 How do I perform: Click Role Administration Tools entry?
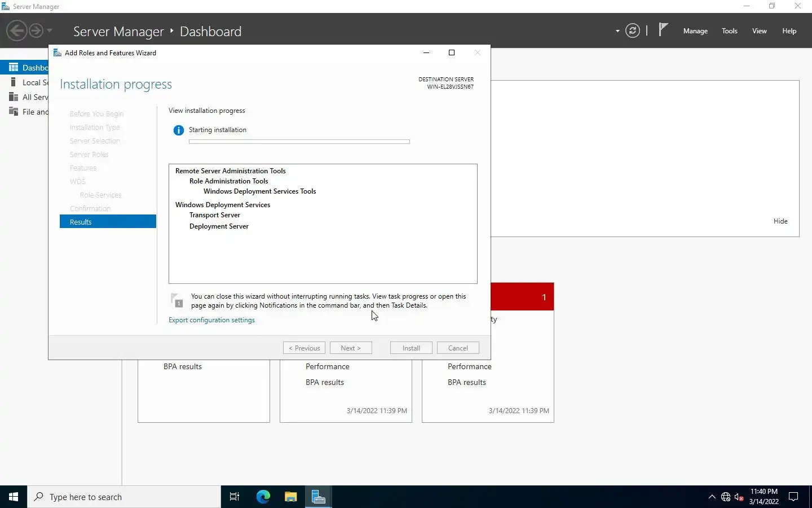click(228, 181)
